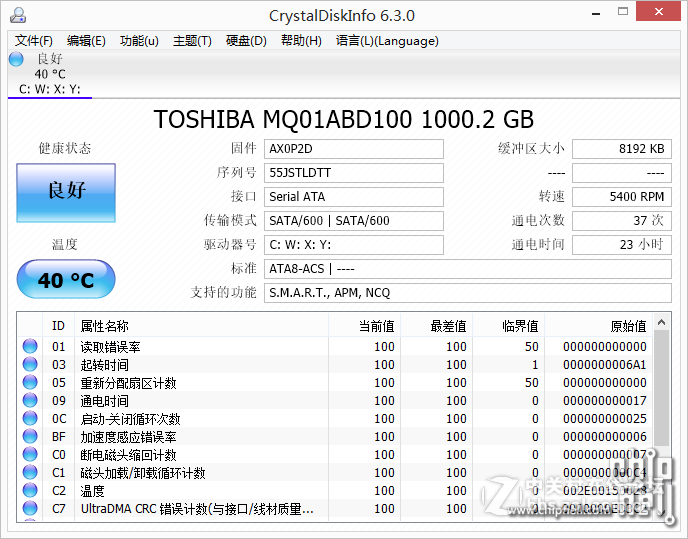The height and width of the screenshot is (539, 688).
Task: Select the 重新分配扇区计数 attribute row
Action: (335, 382)
